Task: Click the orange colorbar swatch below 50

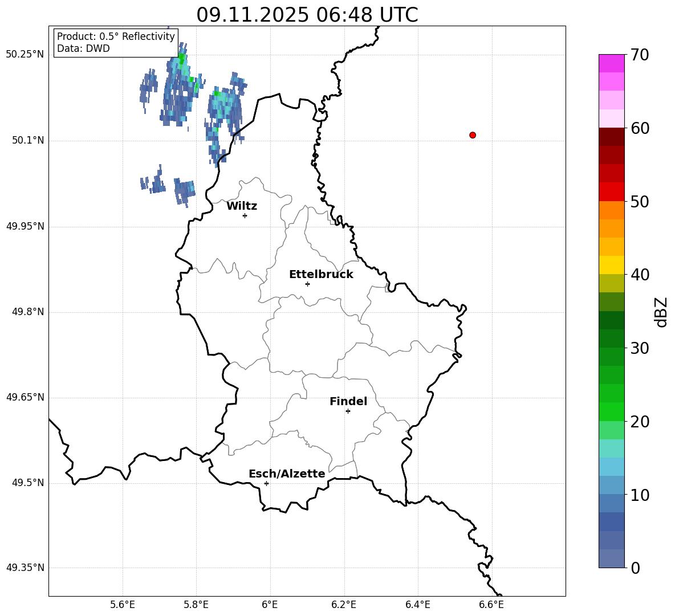Action: pos(612,210)
